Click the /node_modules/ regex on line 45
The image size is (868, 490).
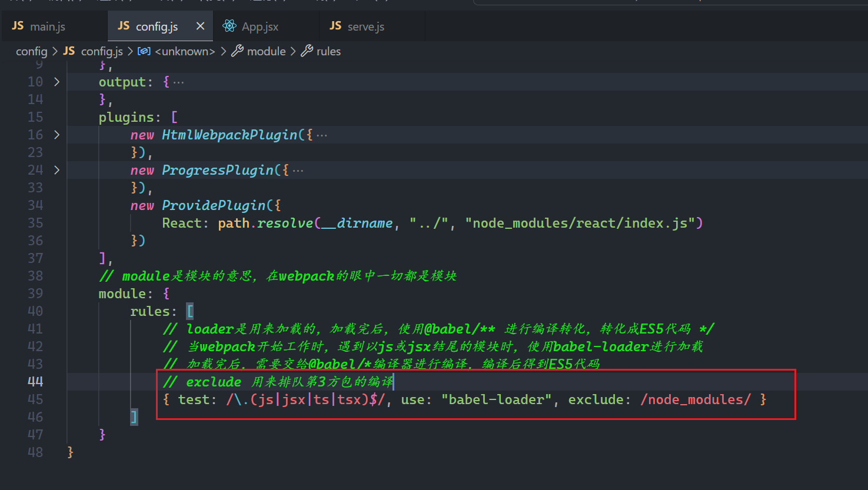point(696,399)
